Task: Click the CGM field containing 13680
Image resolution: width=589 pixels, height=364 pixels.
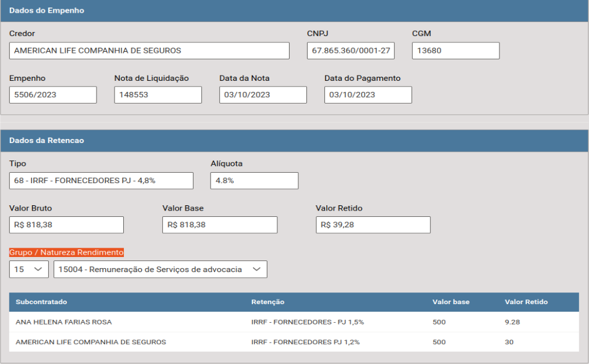Action: [x=455, y=51]
